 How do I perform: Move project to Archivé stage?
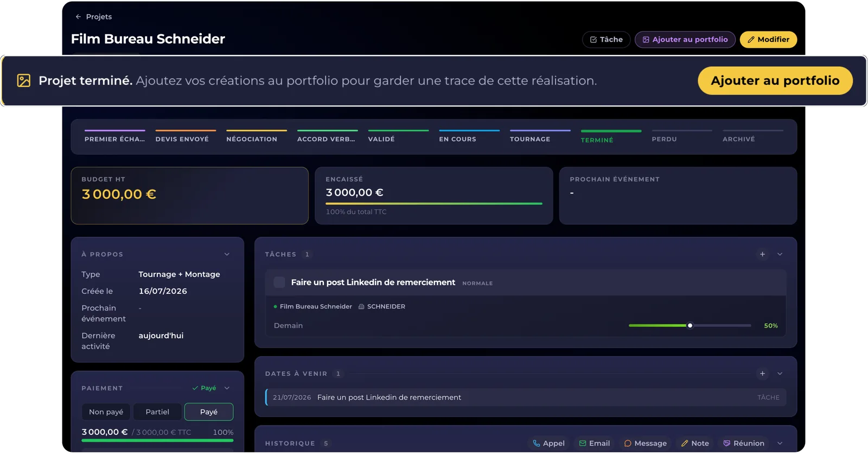point(753,136)
